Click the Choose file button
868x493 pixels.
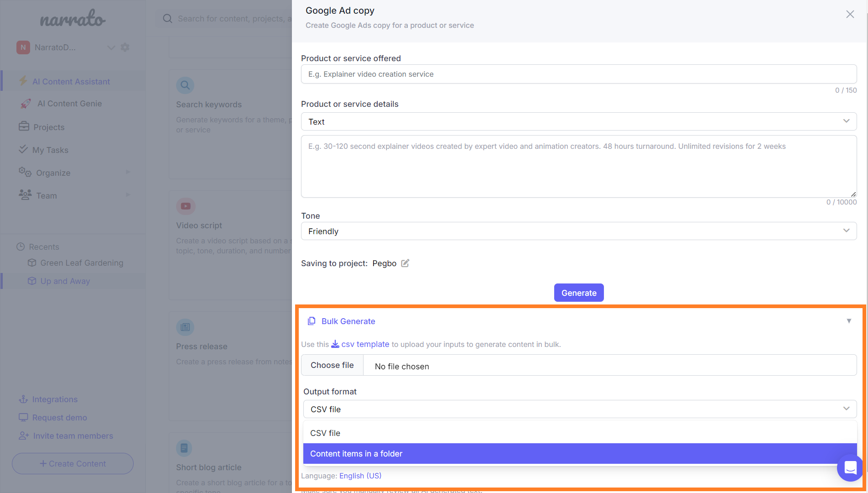tap(332, 365)
